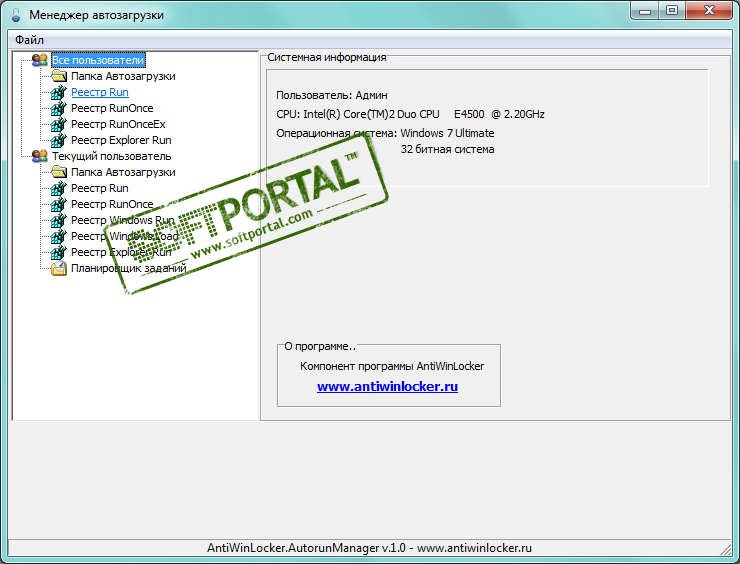Image resolution: width=740 pixels, height=564 pixels.
Task: Select Реестр RunOnce under Текущий пользователь
Action: pos(112,204)
